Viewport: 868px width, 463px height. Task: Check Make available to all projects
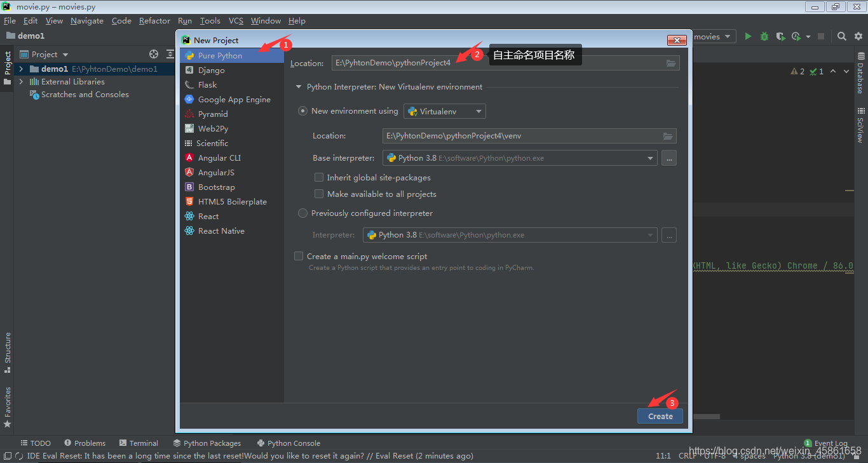tap(320, 194)
